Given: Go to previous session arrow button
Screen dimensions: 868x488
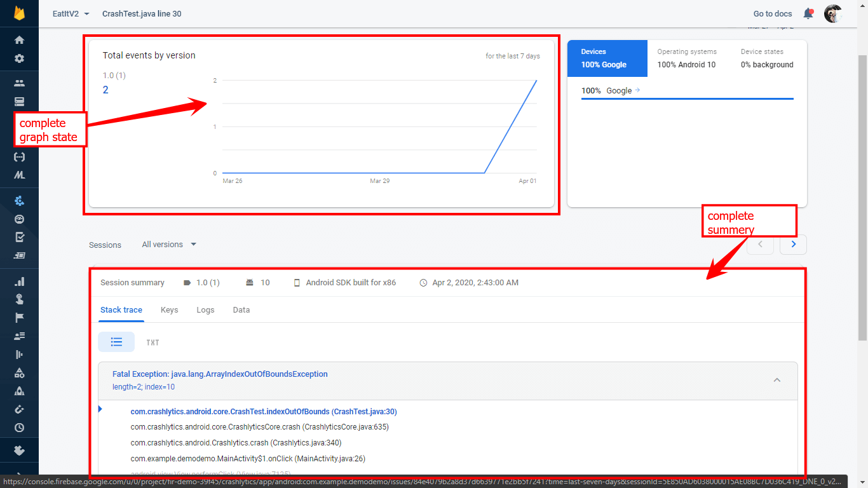Looking at the screenshot, I should [761, 245].
